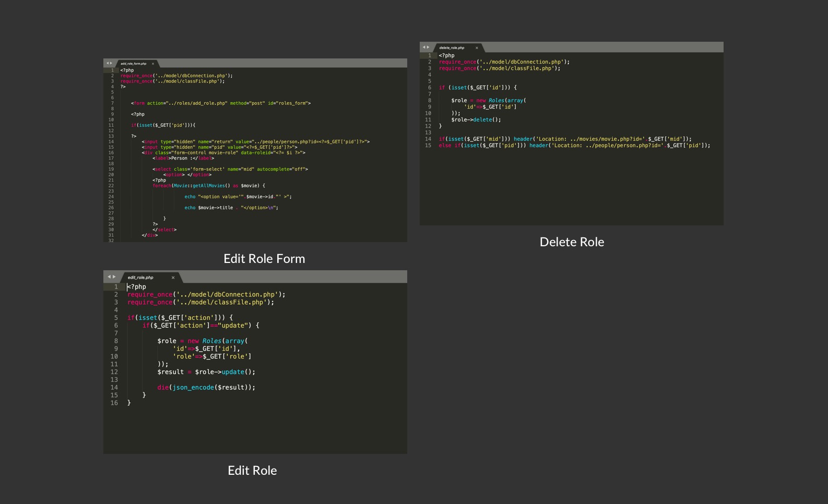The height and width of the screenshot is (504, 828).
Task: Click line number 8 in edit_role.php gutter
Action: pyautogui.click(x=116, y=341)
